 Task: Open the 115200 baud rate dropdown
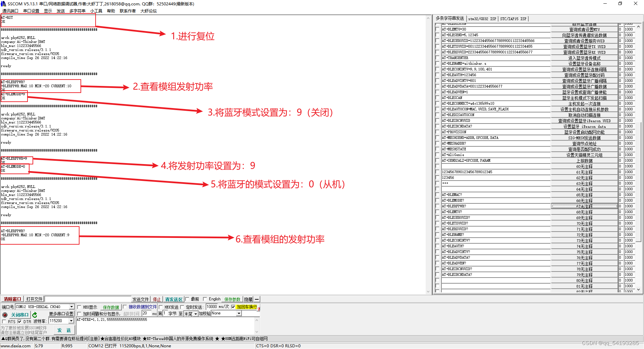tap(71, 321)
